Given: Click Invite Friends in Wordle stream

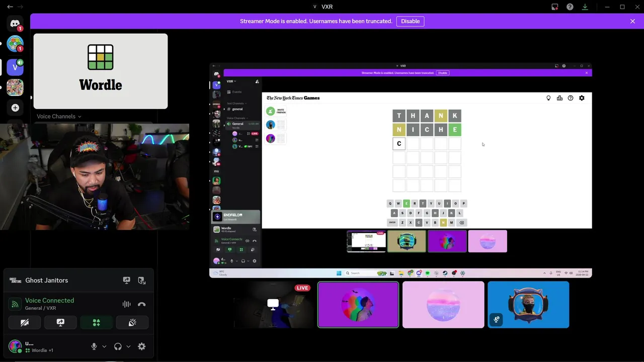Looking at the screenshot, I should click(x=276, y=111).
